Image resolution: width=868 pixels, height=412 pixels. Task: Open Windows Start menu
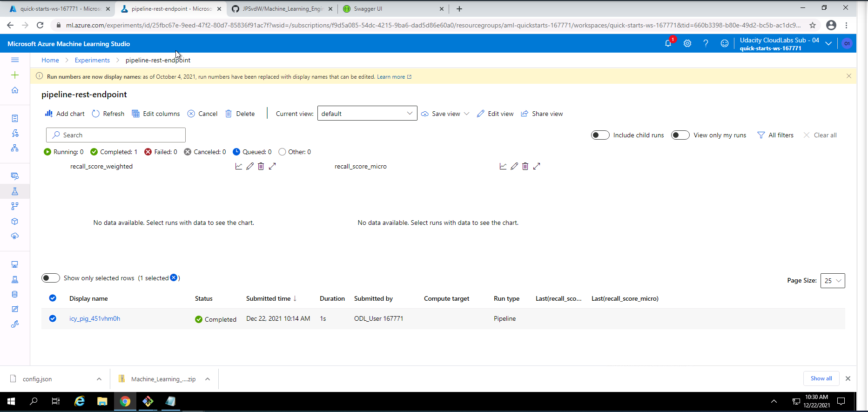(x=11, y=401)
